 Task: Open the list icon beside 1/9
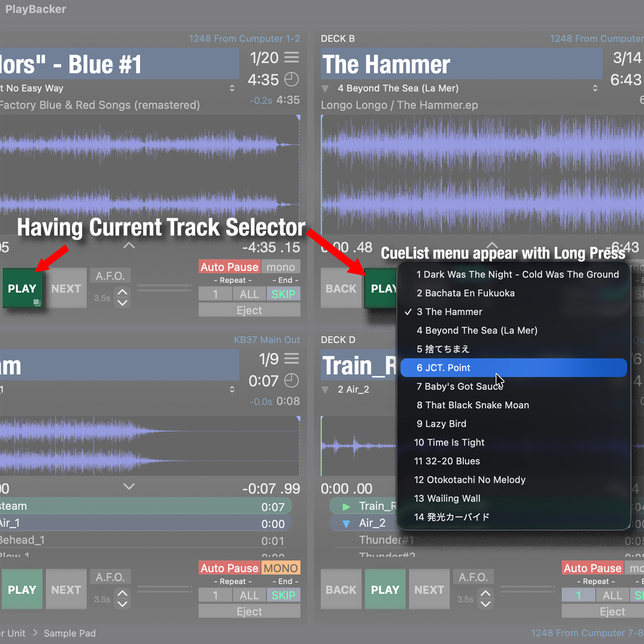click(x=292, y=358)
